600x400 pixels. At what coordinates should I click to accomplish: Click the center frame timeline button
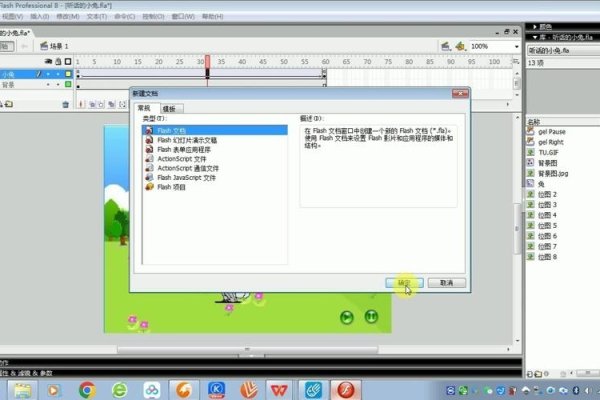81,104
